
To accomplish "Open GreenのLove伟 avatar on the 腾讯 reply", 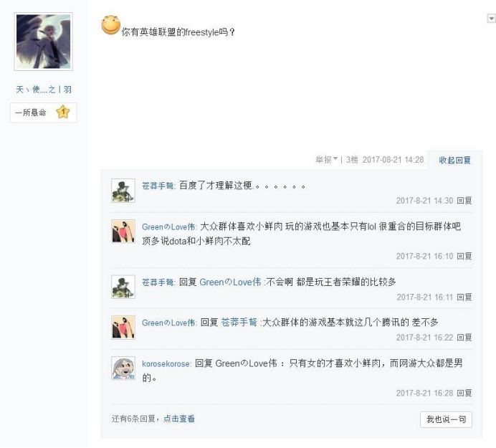I will tap(123, 327).
